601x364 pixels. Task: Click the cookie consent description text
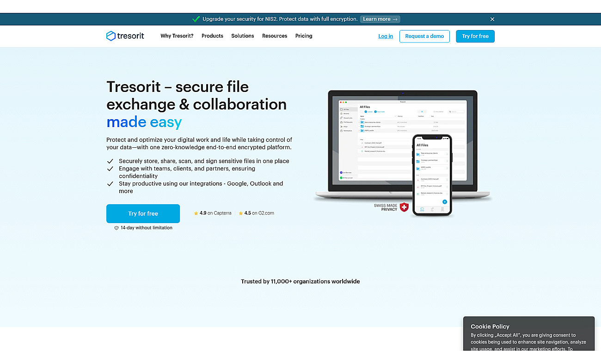pos(528,342)
